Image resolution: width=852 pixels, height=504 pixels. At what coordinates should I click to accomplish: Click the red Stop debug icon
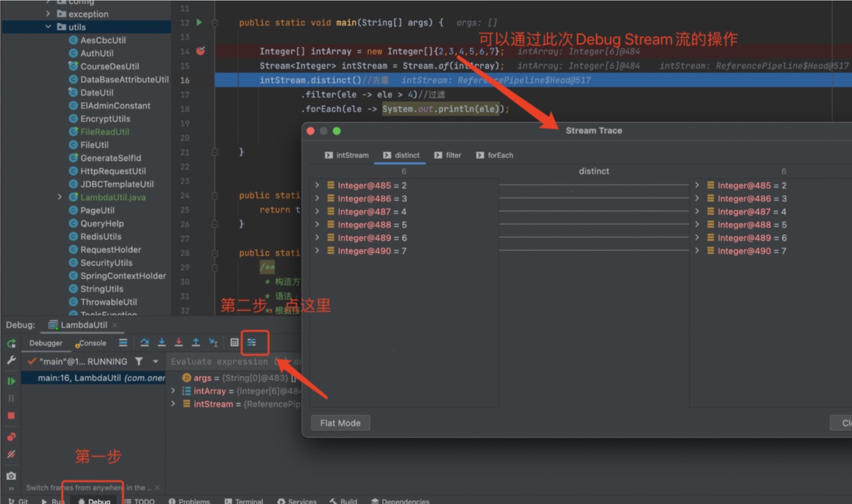(x=11, y=416)
